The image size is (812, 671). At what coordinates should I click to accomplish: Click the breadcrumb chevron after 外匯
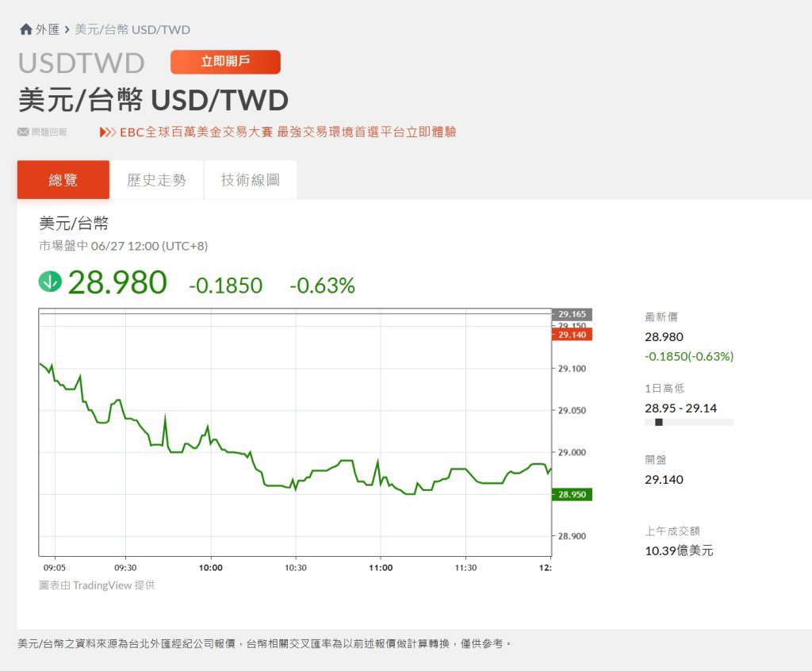(67, 30)
